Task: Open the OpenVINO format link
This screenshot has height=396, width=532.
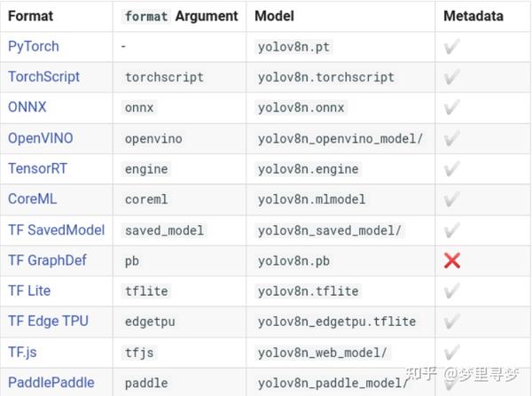Action: [x=41, y=138]
